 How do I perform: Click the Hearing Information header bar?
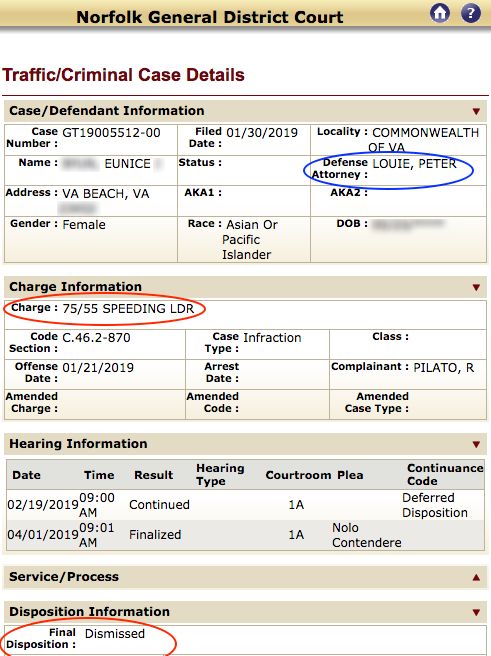click(x=246, y=444)
